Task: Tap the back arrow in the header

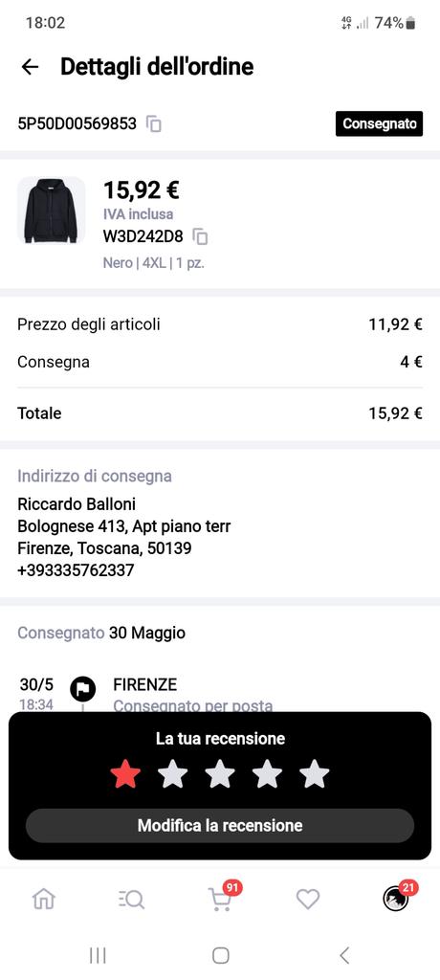Action: click(x=30, y=67)
